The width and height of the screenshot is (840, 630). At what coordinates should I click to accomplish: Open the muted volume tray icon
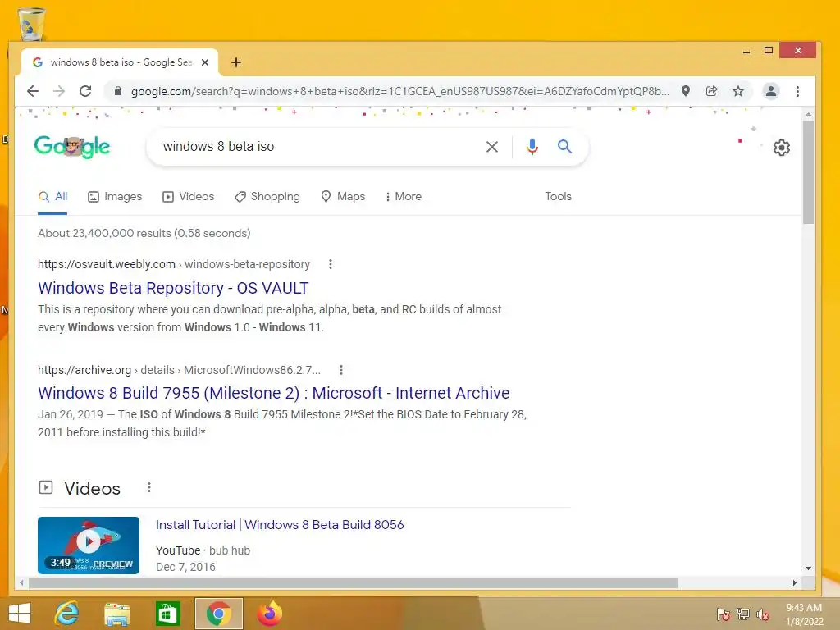coord(763,614)
